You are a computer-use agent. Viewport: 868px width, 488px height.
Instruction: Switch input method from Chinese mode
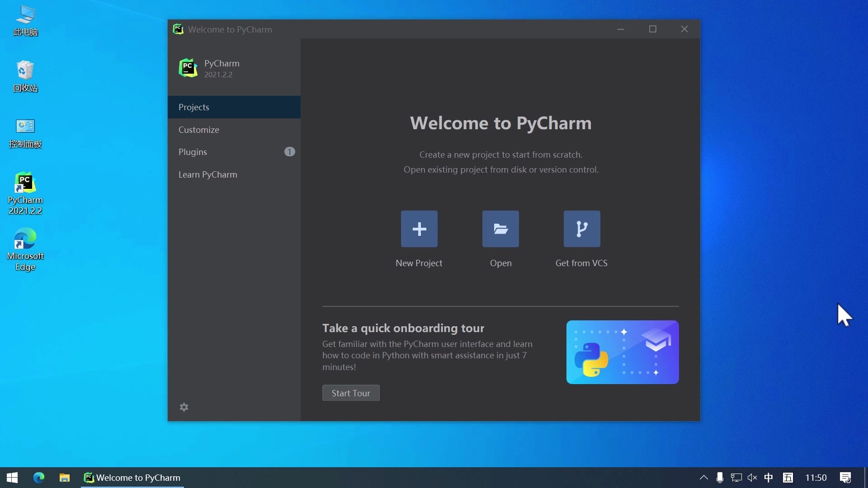769,477
